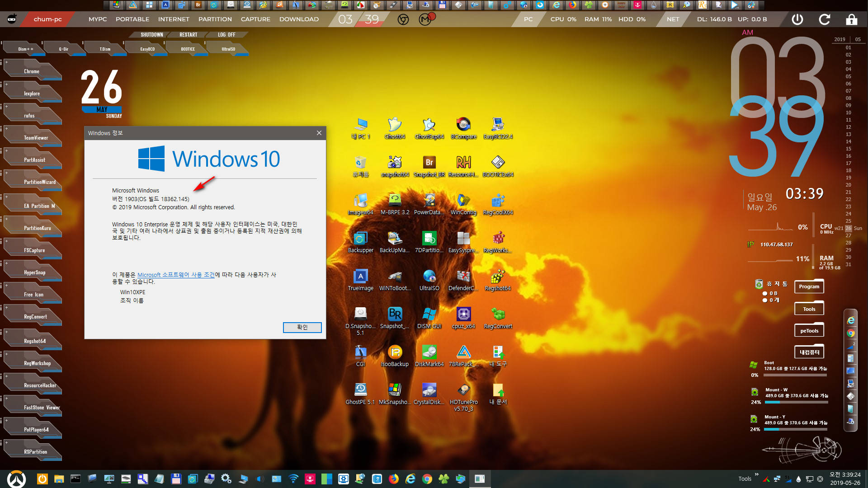
Task: Open the Ghost64 desktop icon
Action: coord(395,128)
